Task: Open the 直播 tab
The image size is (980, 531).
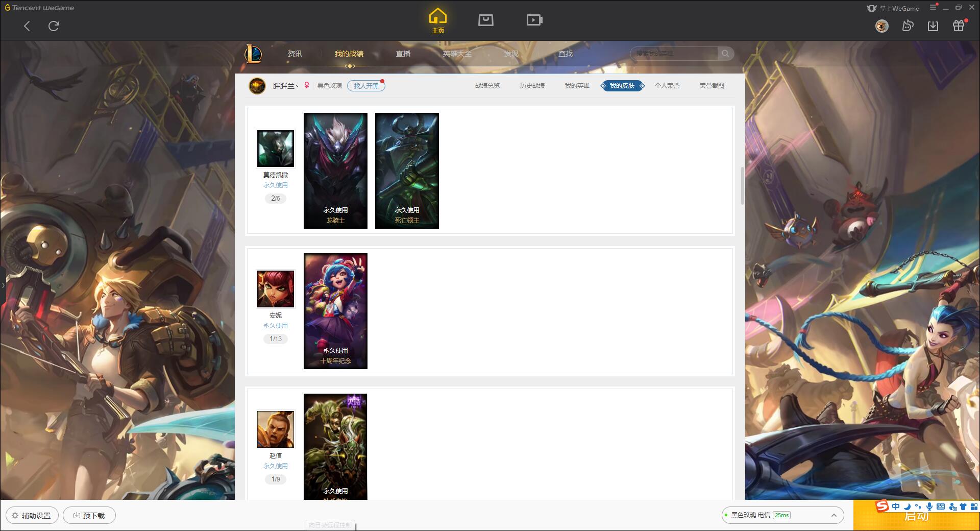Action: pos(403,54)
